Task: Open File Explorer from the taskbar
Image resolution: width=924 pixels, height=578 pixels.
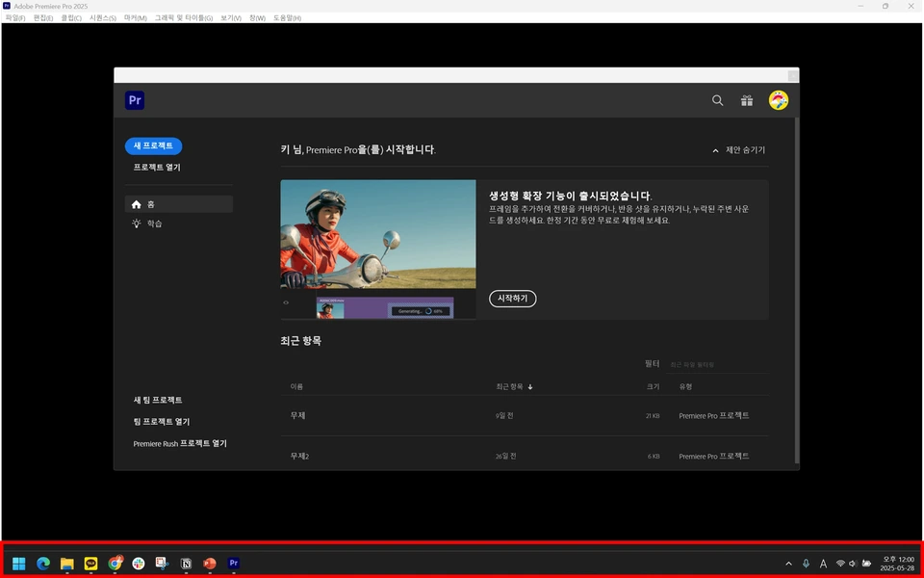Action: click(66, 564)
